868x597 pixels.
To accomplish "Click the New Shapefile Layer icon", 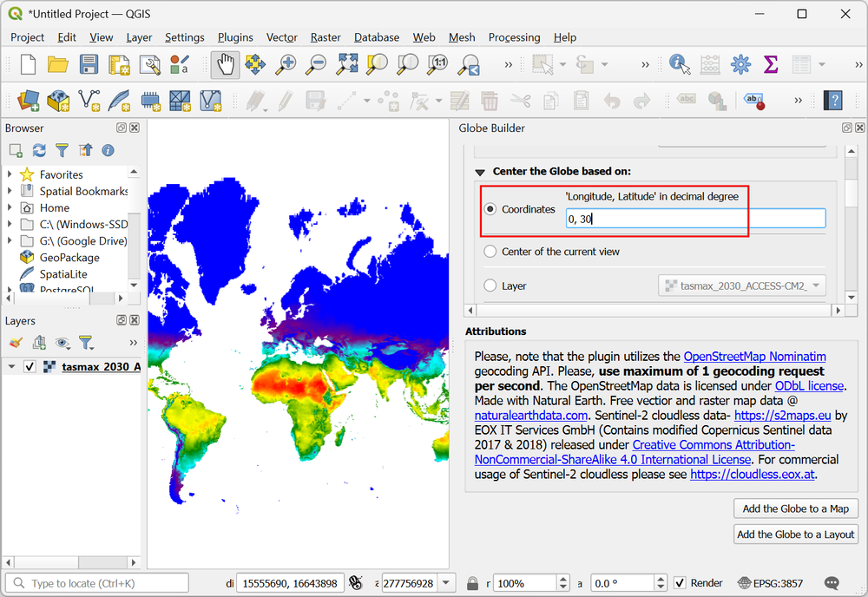I will 89,100.
